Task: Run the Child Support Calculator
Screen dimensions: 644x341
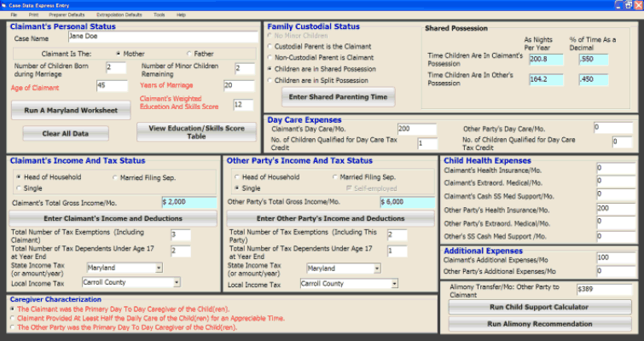Action: tap(540, 307)
